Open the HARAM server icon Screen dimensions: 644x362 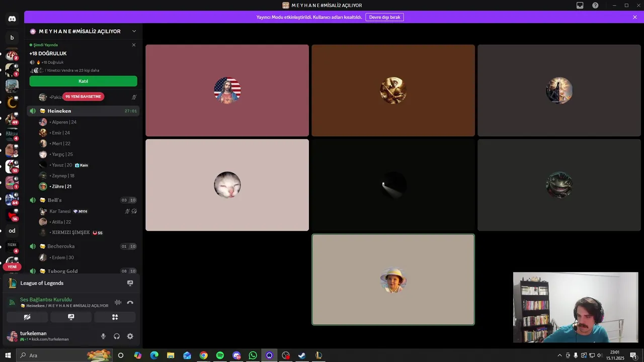coord(12,134)
